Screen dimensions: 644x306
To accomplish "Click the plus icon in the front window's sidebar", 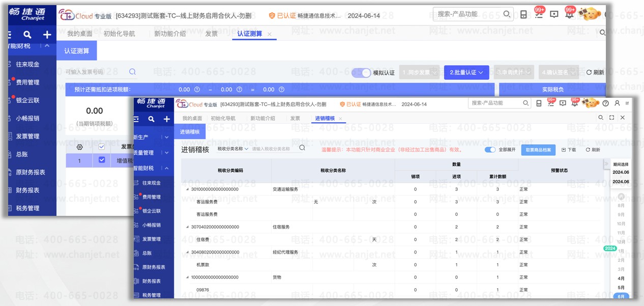I will click(166, 119).
